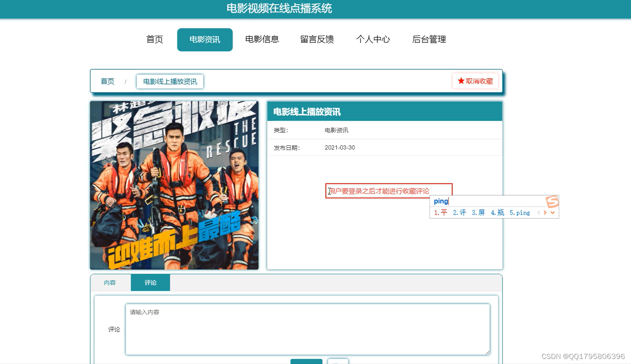Choose candidate 3. 屏 in IME popup
631x364 pixels.
tap(478, 212)
